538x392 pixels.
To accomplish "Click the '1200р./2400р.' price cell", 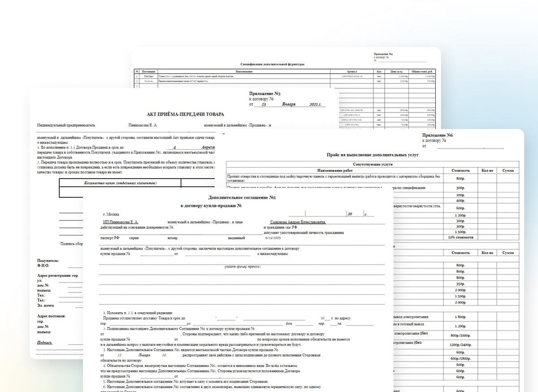I will (x=460, y=345).
